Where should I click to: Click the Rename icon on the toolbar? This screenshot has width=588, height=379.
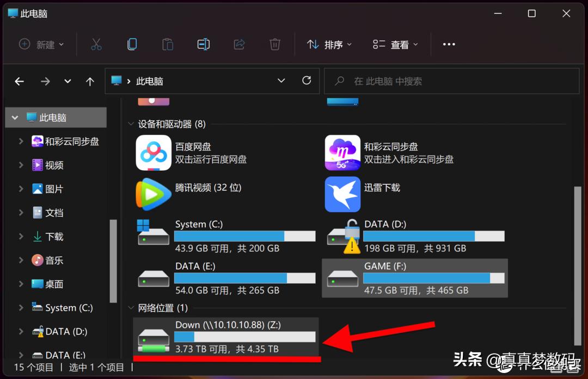pyautogui.click(x=203, y=44)
